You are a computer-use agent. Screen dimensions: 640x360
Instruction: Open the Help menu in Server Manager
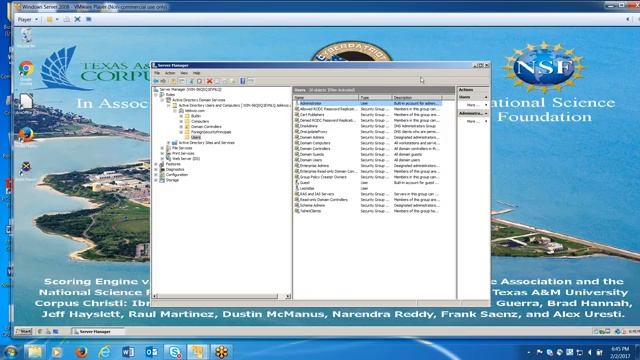pos(196,73)
